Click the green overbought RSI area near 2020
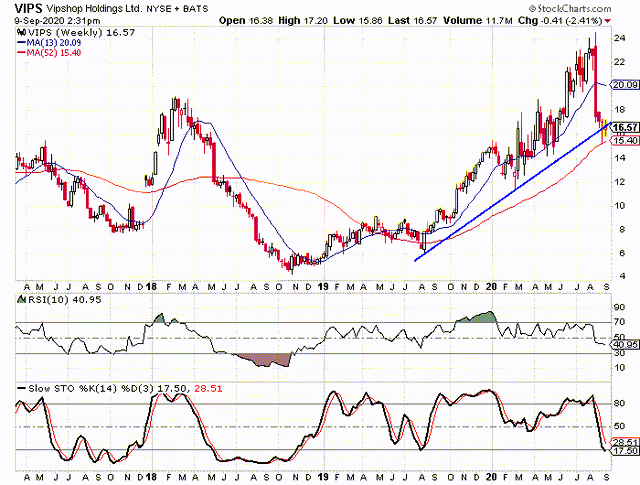640x485 pixels. pos(478,318)
